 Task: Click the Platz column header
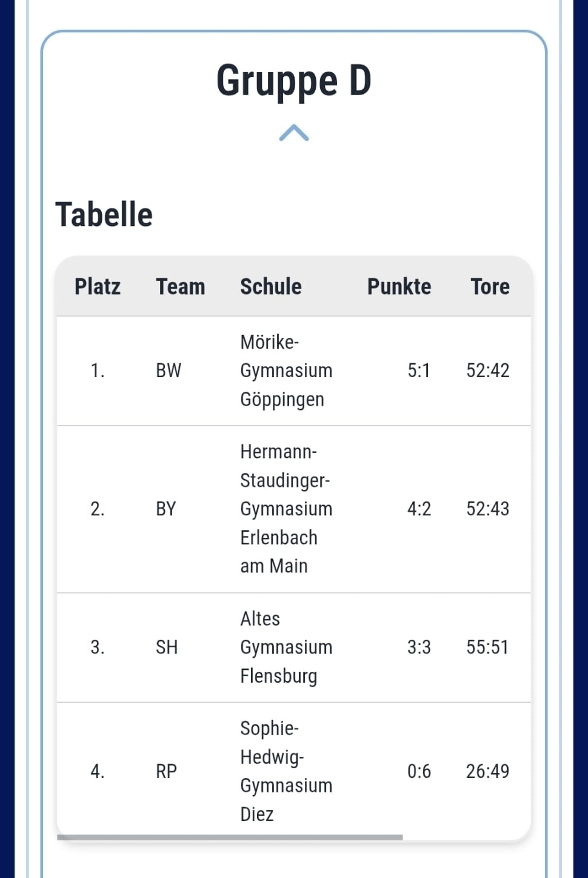[x=97, y=286]
